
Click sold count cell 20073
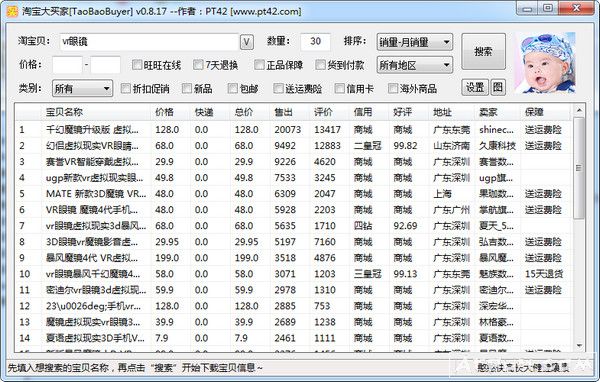tap(288, 130)
